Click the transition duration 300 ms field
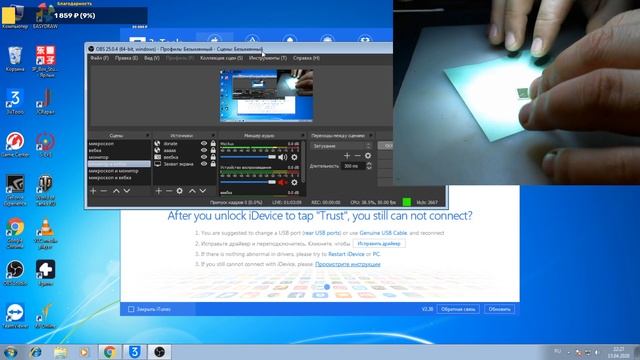 (x=353, y=166)
